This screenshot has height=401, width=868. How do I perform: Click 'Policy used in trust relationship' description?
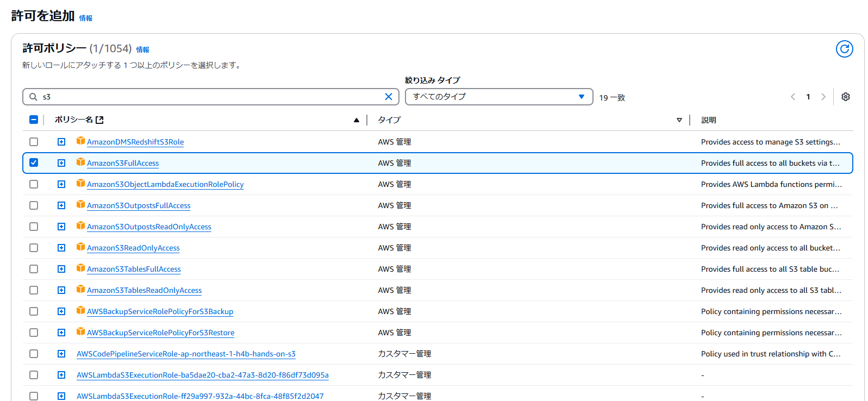click(x=771, y=354)
